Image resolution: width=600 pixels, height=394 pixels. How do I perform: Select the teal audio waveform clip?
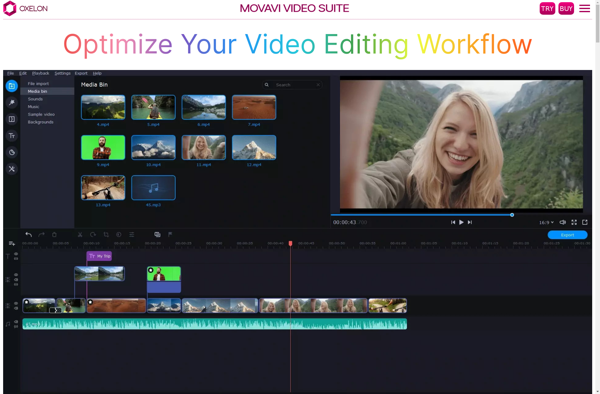tap(215, 324)
